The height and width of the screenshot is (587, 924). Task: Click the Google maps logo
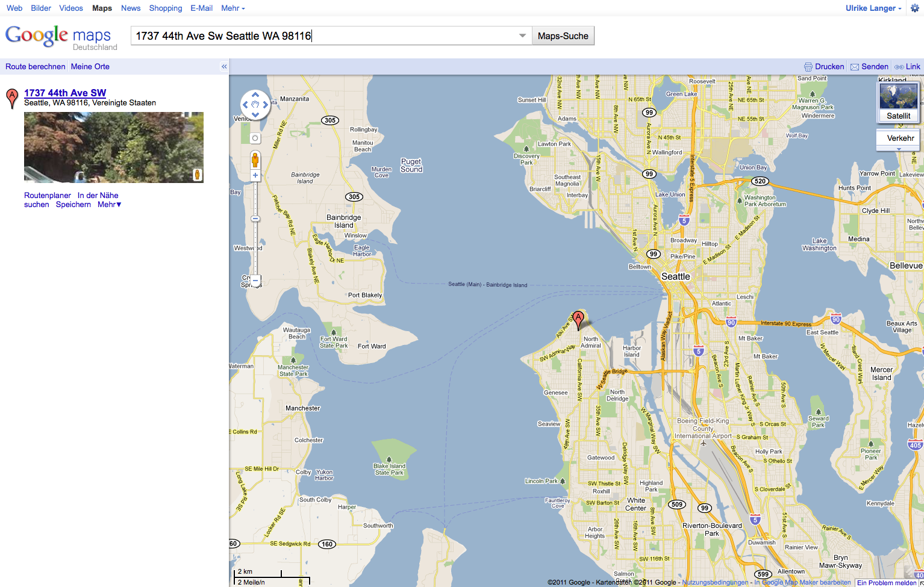61,37
